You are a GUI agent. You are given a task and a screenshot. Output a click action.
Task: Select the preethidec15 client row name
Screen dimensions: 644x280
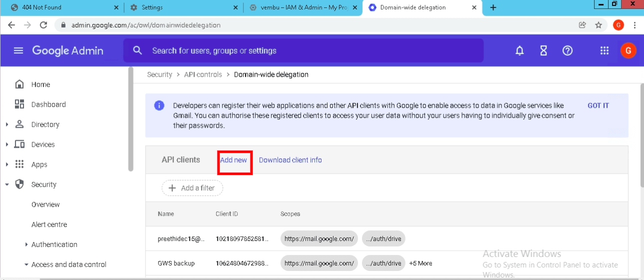point(181,239)
